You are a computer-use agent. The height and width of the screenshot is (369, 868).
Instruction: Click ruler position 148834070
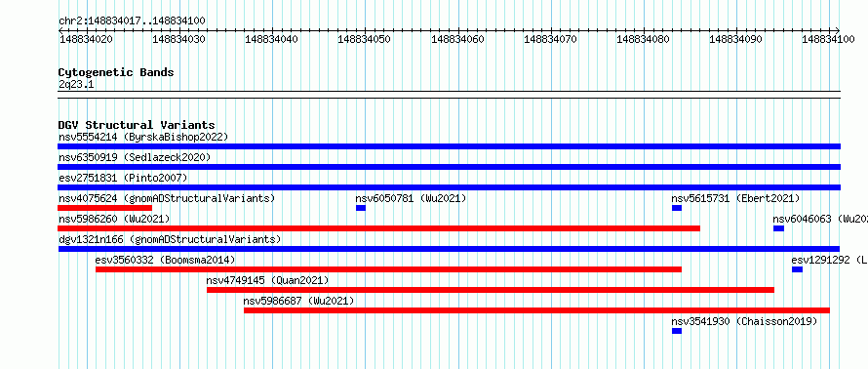[x=550, y=39]
